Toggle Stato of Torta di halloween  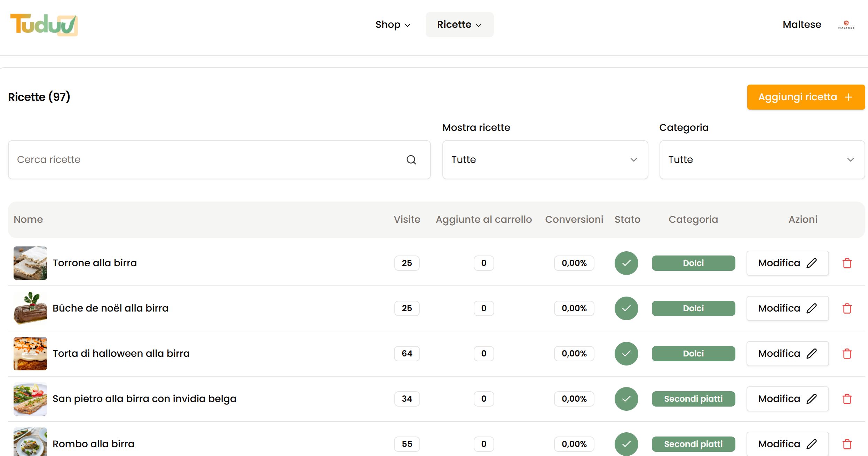626,354
